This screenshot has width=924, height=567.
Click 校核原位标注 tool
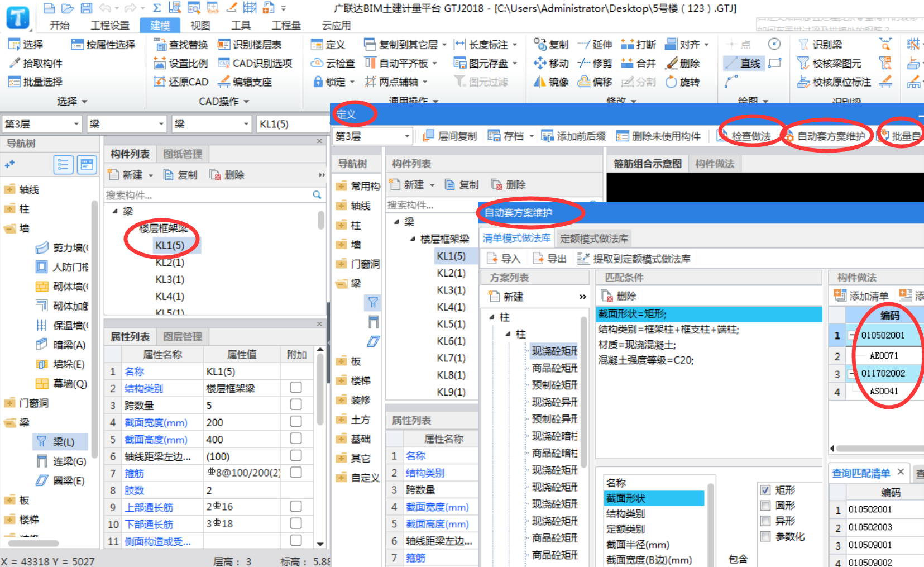[835, 82]
